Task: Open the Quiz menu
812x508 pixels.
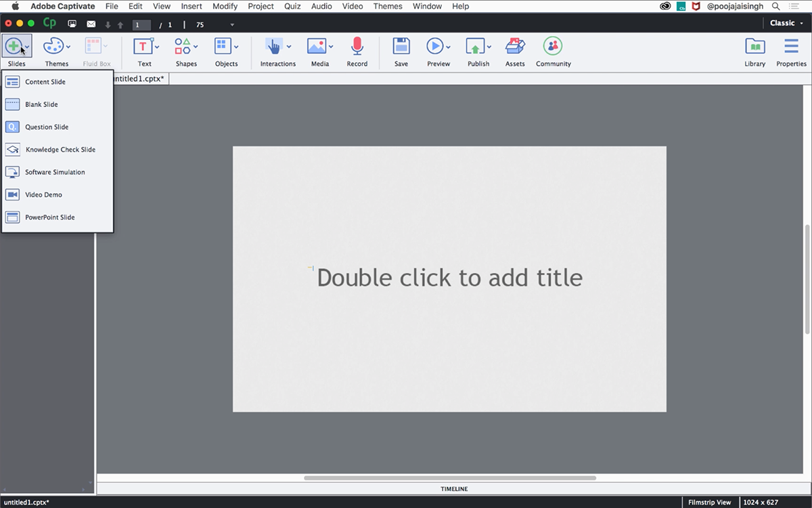Action: 292,6
